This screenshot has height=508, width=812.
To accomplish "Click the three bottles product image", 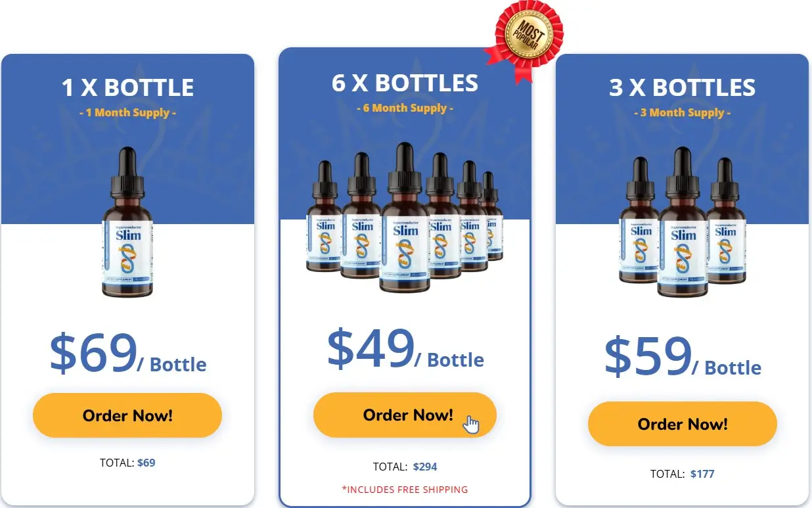I will click(683, 222).
